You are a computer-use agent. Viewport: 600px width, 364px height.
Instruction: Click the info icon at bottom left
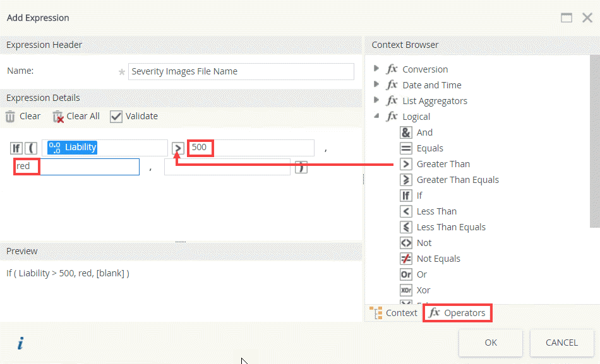(x=20, y=343)
